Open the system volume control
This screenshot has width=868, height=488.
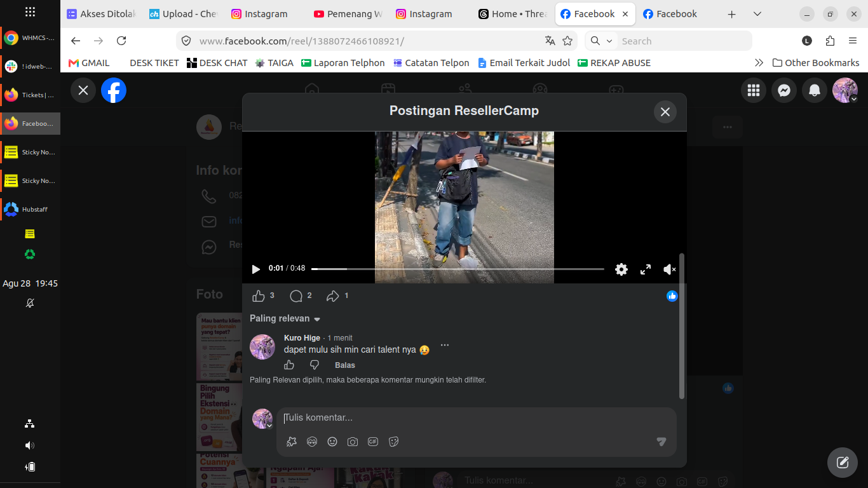[30, 445]
